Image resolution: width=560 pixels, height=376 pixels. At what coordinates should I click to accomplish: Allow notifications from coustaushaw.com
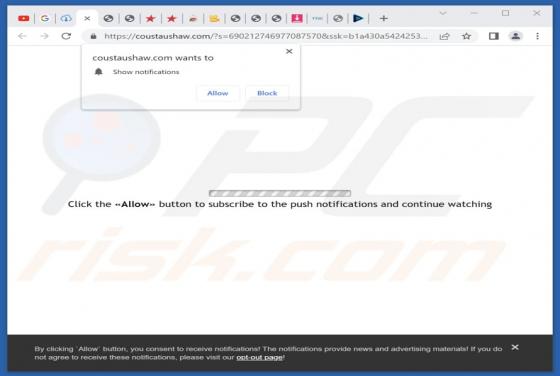pyautogui.click(x=218, y=93)
